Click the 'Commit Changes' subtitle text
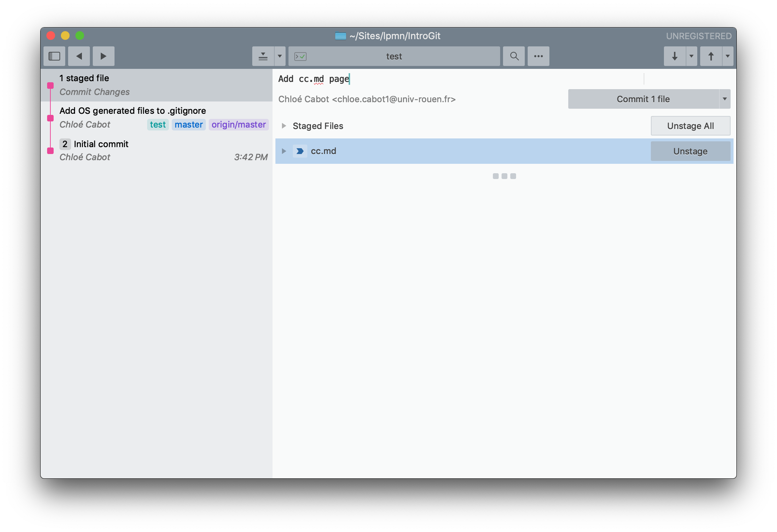 click(95, 92)
